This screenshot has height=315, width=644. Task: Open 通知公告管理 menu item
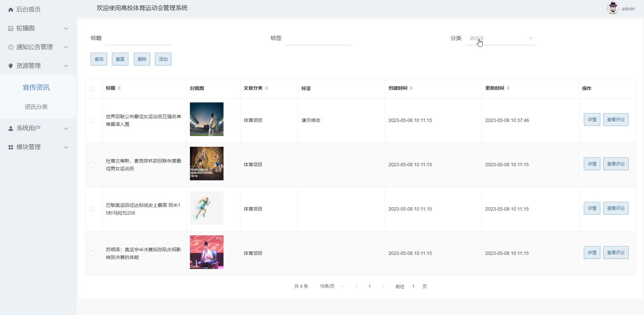point(38,47)
